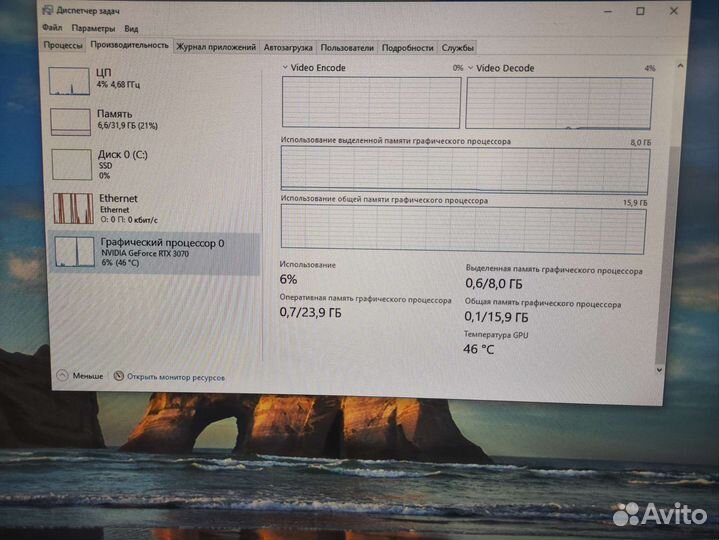Screen dimensions: 719x540
Task: Collapse view with the Меньше button
Action: pos(80,375)
